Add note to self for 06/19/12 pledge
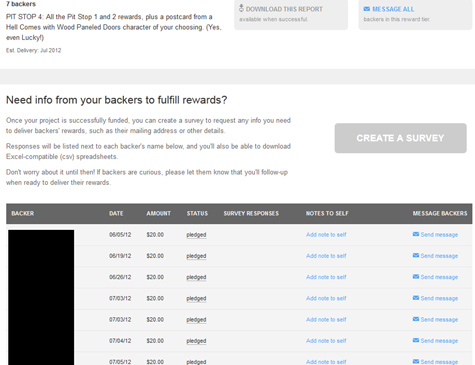Viewport: 475px width, 365px height. point(326,256)
